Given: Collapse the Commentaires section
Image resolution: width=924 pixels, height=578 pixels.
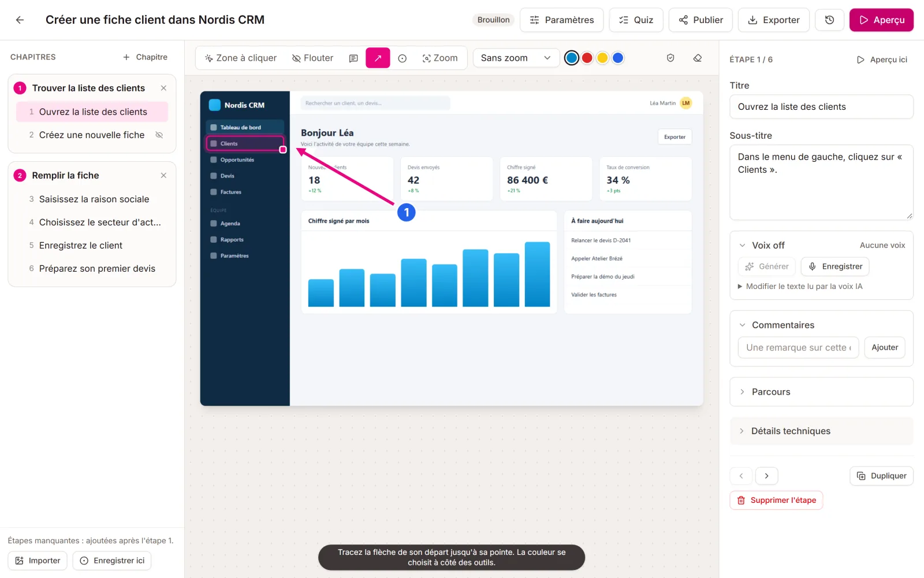Looking at the screenshot, I should (743, 325).
